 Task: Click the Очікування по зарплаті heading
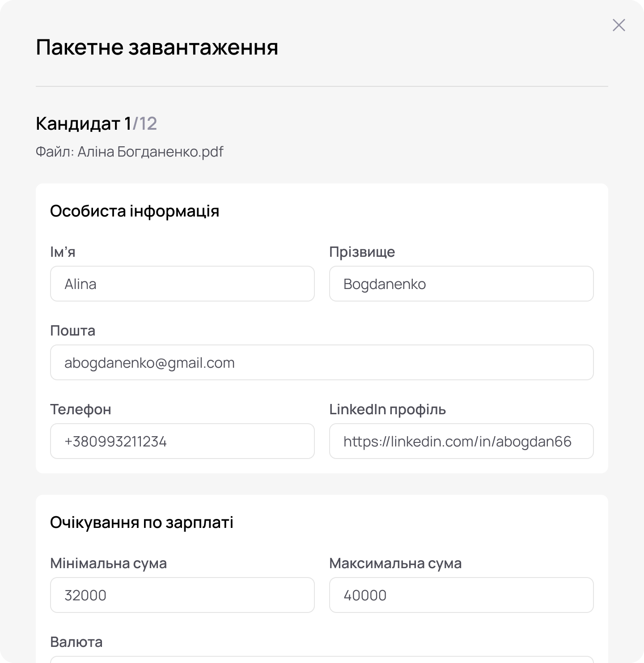pyautogui.click(x=141, y=522)
